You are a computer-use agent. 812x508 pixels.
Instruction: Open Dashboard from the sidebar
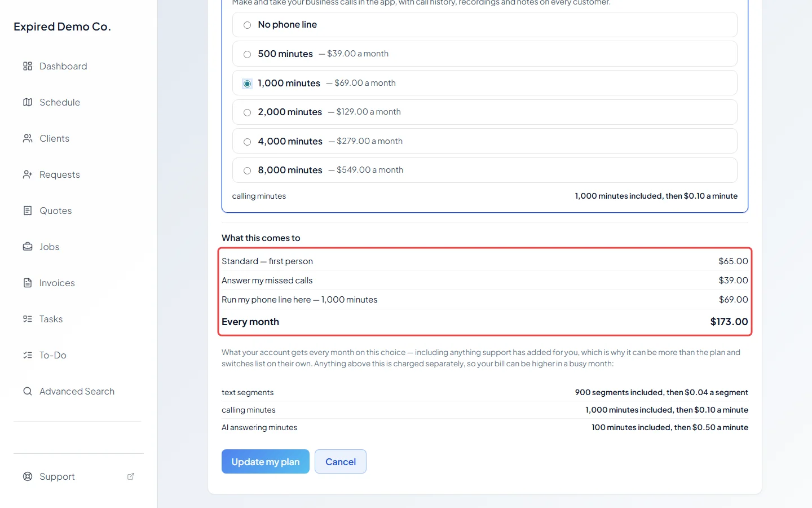tap(63, 66)
